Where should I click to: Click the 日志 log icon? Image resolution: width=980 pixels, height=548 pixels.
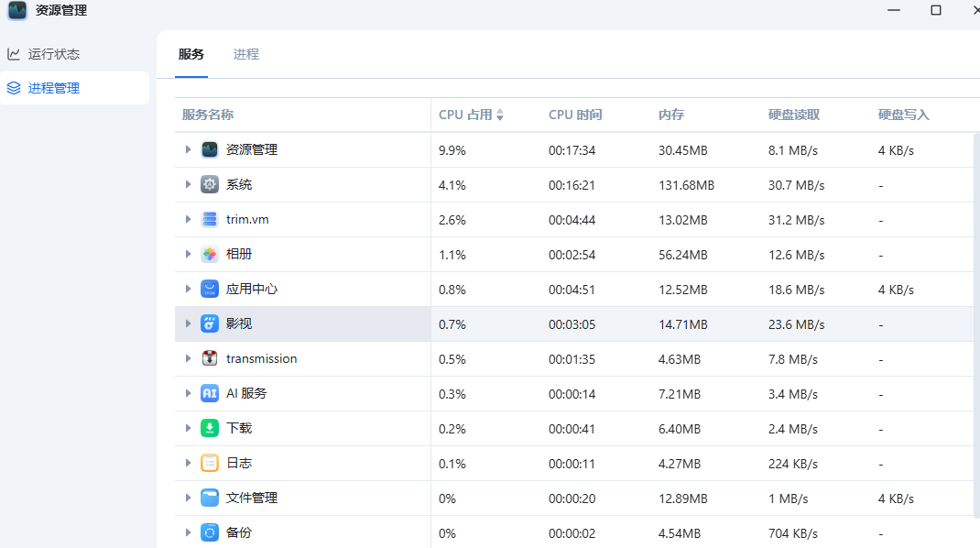coord(210,463)
